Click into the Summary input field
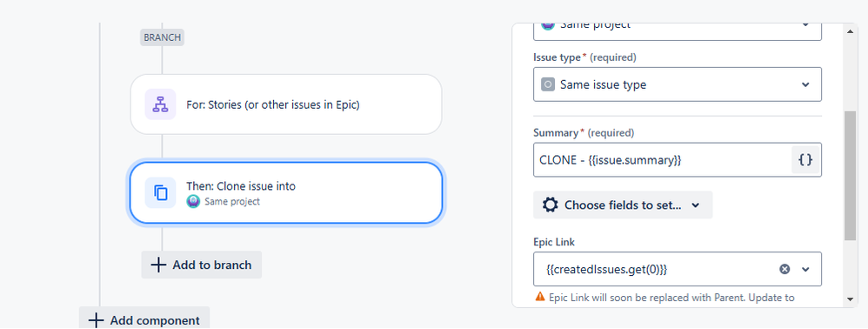 click(x=662, y=160)
